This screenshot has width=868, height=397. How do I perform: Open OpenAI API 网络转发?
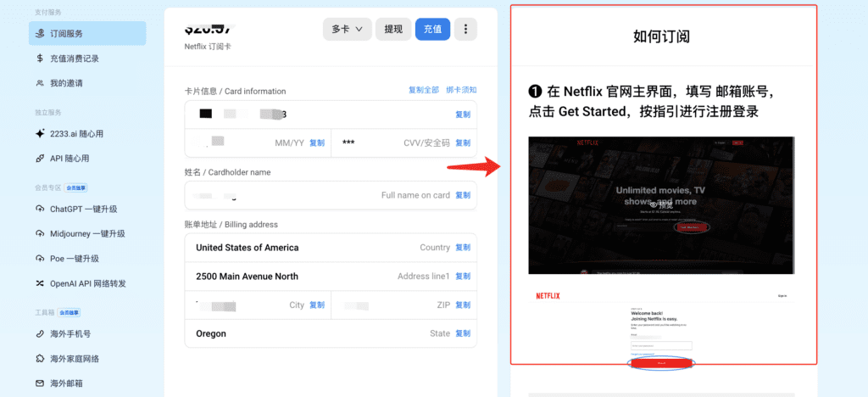(x=87, y=283)
